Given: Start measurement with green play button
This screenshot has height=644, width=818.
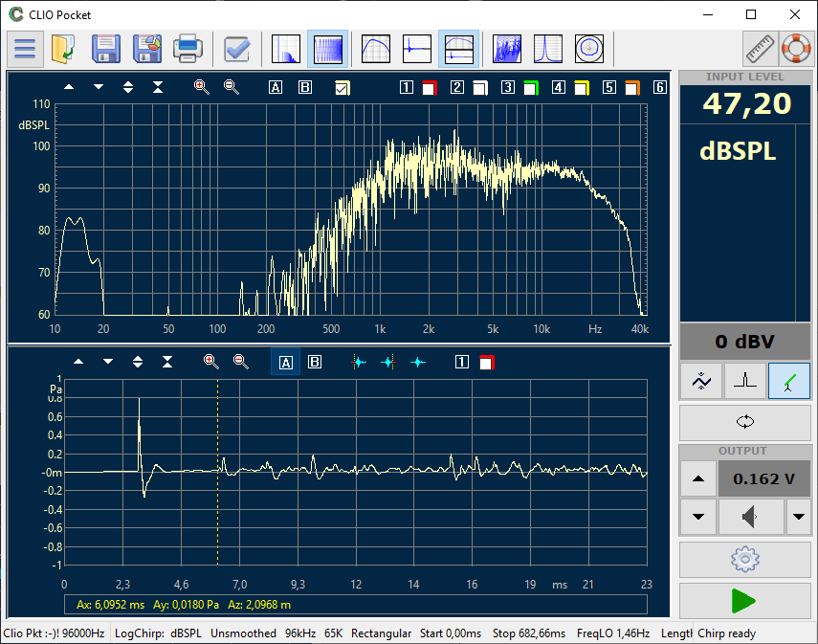Looking at the screenshot, I should pyautogui.click(x=744, y=600).
